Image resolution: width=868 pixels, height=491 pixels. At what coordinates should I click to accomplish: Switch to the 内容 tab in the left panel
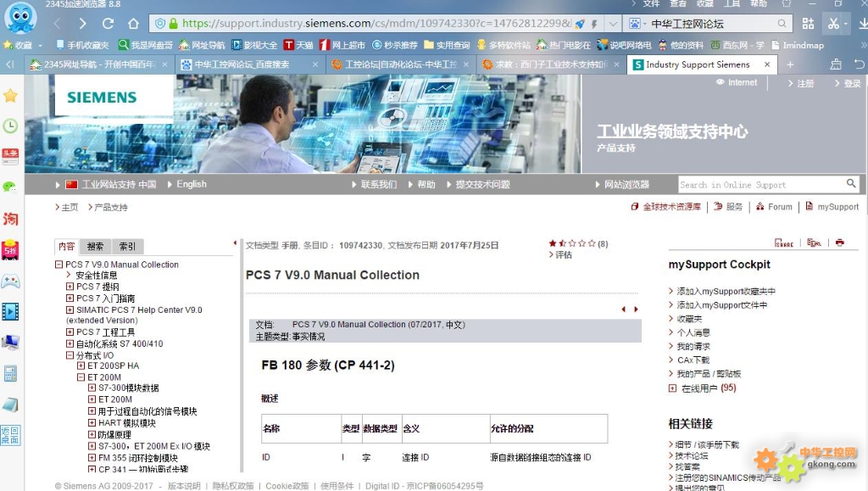[x=66, y=246]
